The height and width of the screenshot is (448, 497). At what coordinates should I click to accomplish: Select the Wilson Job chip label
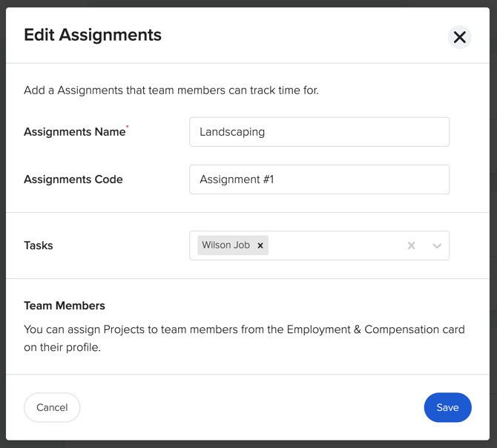[x=226, y=246]
